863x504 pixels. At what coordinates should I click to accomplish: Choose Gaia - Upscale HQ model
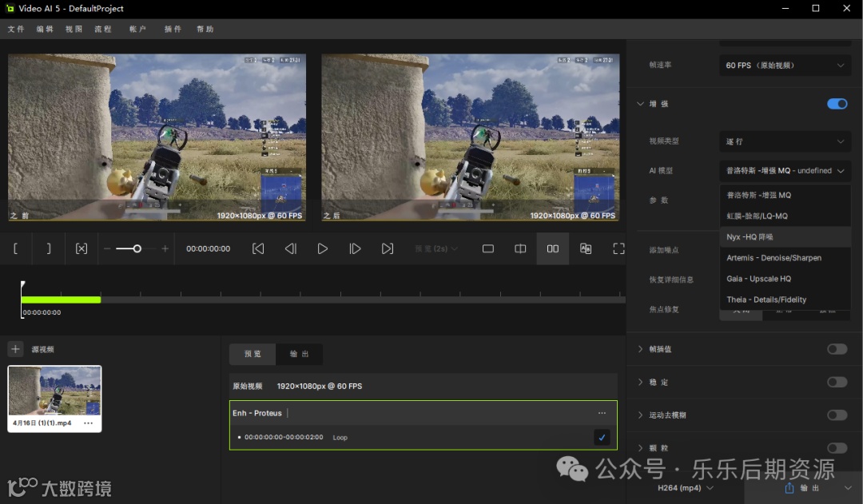click(x=785, y=279)
